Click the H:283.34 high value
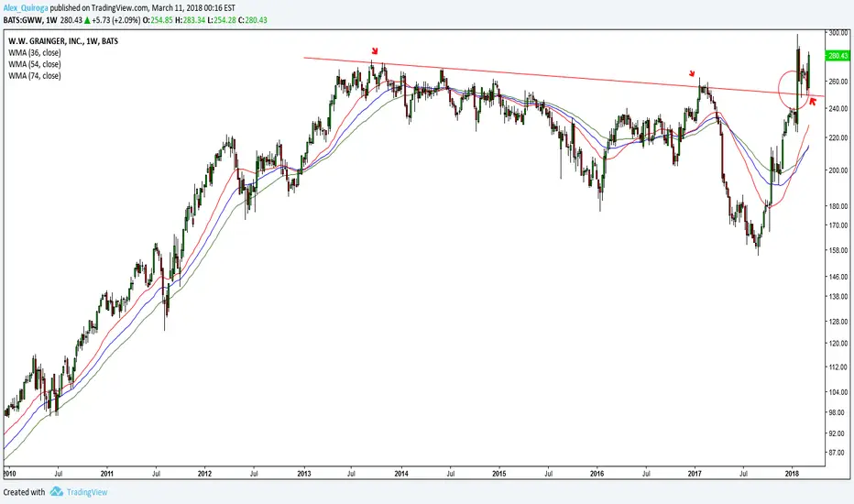 191,20
